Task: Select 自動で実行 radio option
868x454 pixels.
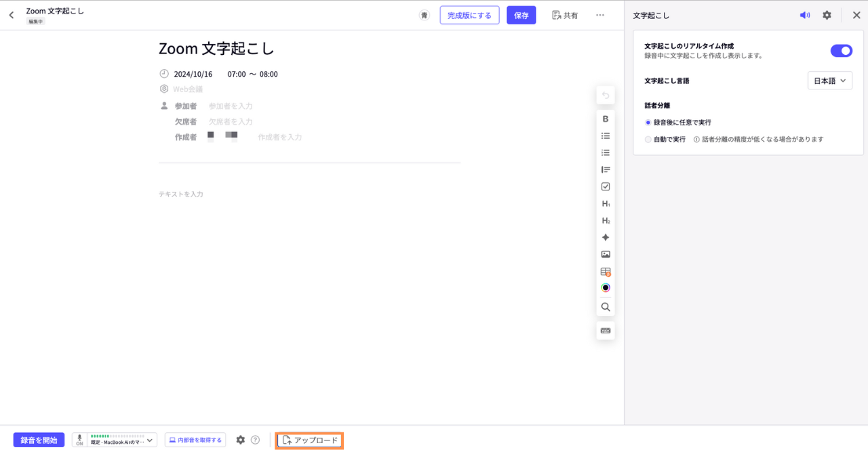Action: point(648,139)
